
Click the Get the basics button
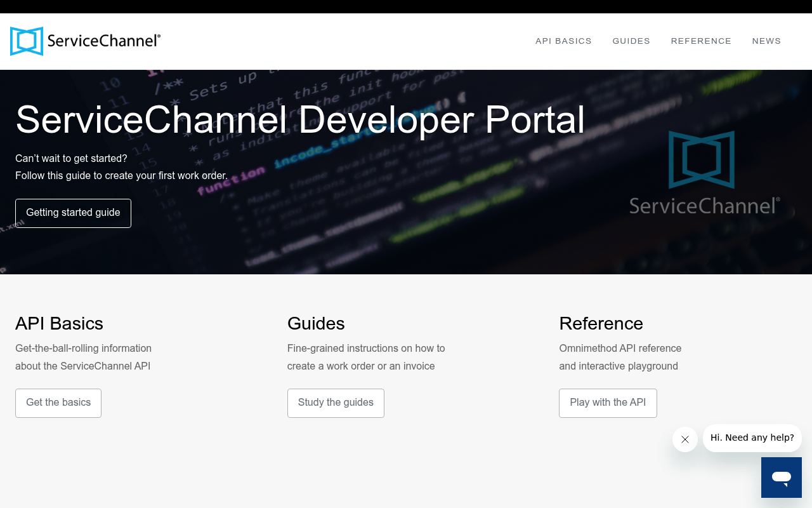[58, 403]
